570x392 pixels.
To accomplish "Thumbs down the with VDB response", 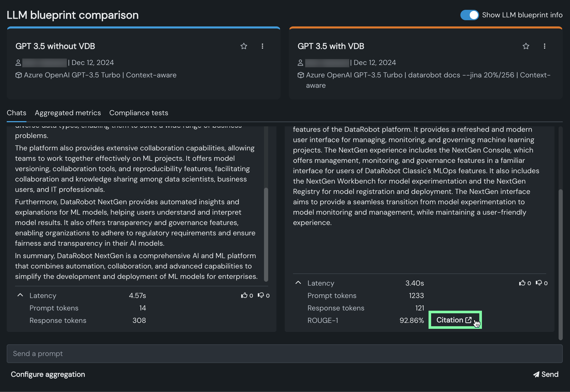I will pos(539,283).
